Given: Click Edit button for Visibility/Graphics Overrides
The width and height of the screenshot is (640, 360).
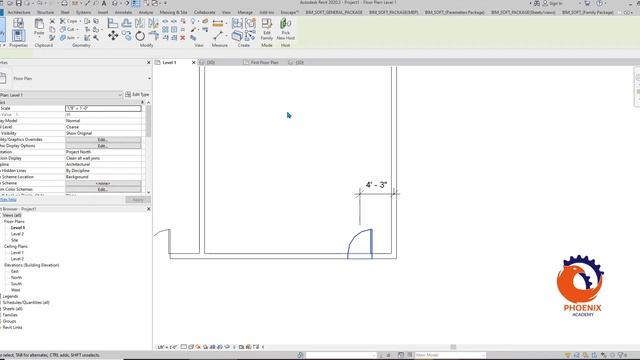Looking at the screenshot, I should pos(103,140).
